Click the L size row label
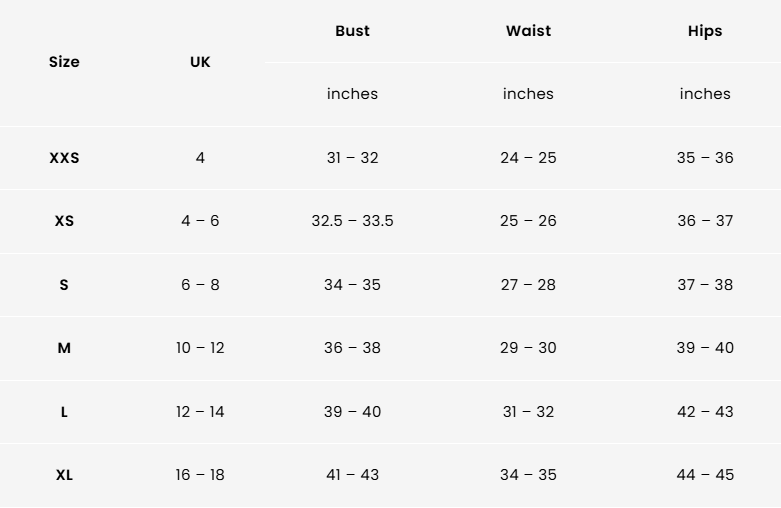This screenshot has height=508, width=781. tap(64, 412)
